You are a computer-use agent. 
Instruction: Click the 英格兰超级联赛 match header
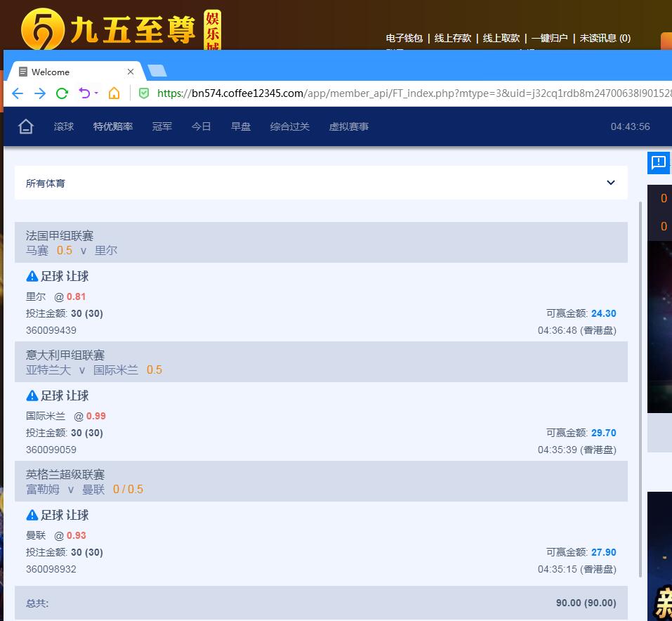321,481
